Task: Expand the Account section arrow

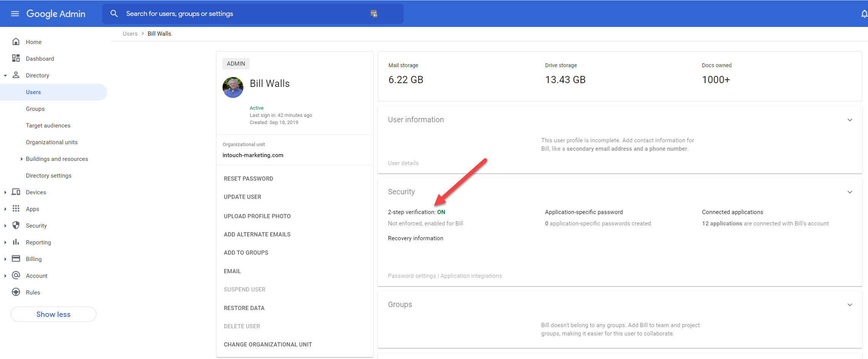Action: (x=5, y=276)
